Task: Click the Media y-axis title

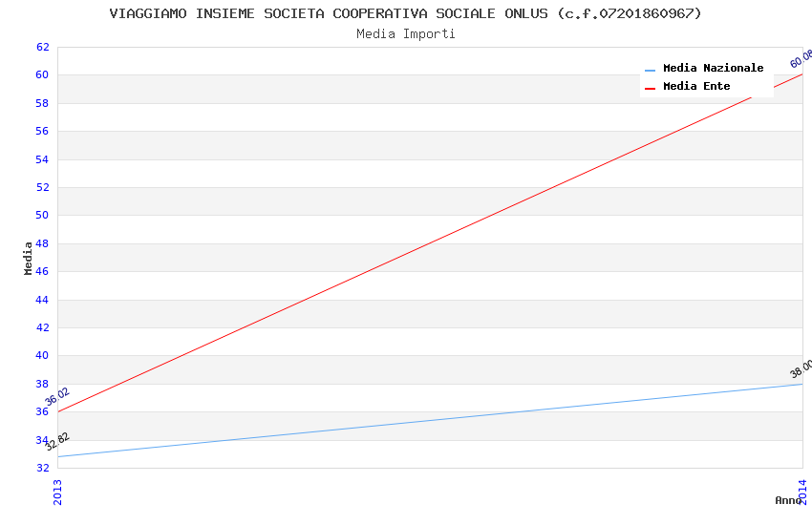Action: pyautogui.click(x=28, y=258)
